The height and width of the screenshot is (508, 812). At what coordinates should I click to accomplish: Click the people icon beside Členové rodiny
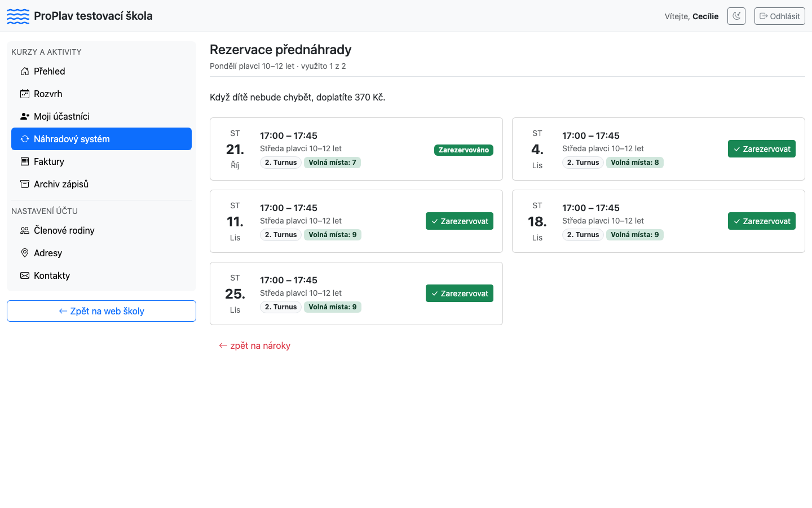(x=25, y=230)
